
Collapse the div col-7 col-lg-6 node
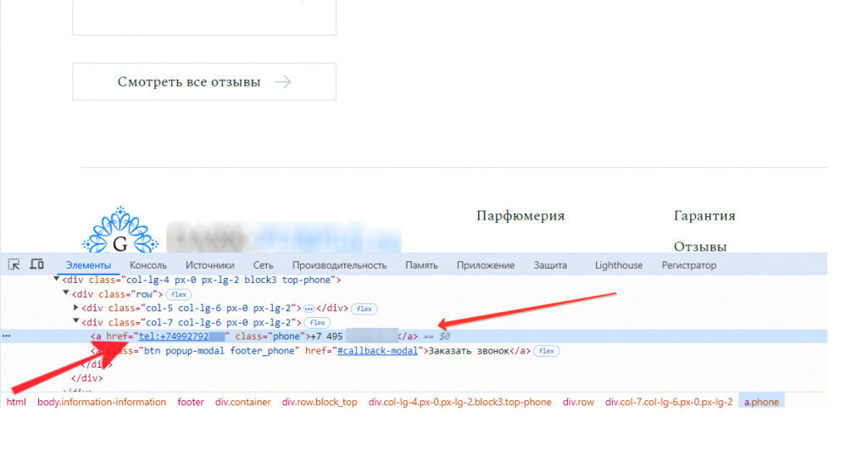pyautogui.click(x=75, y=321)
